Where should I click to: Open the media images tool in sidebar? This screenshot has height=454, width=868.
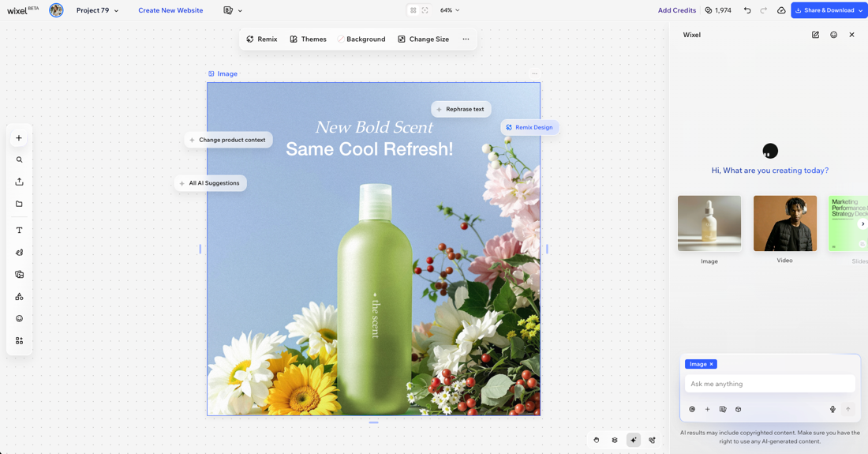pyautogui.click(x=19, y=274)
